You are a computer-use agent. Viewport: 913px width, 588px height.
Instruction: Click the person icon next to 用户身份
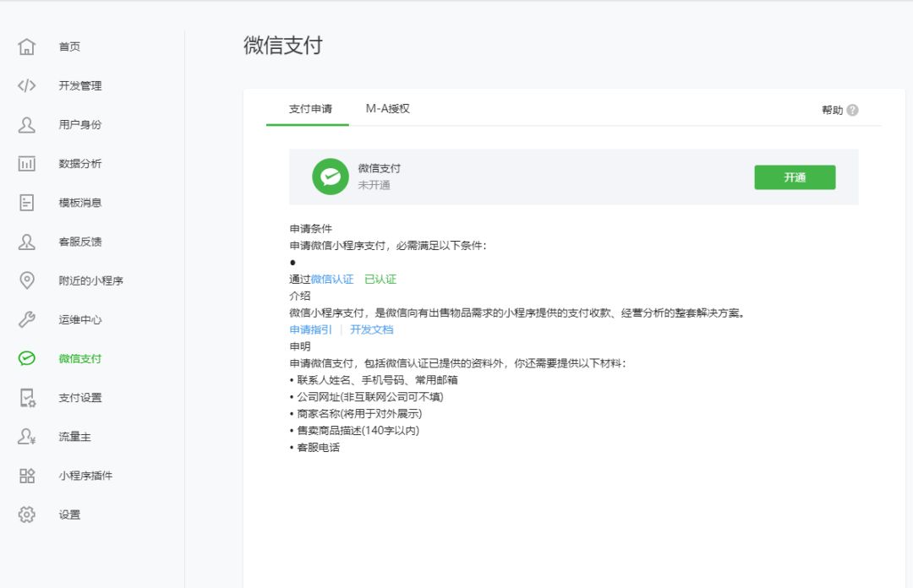click(27, 124)
